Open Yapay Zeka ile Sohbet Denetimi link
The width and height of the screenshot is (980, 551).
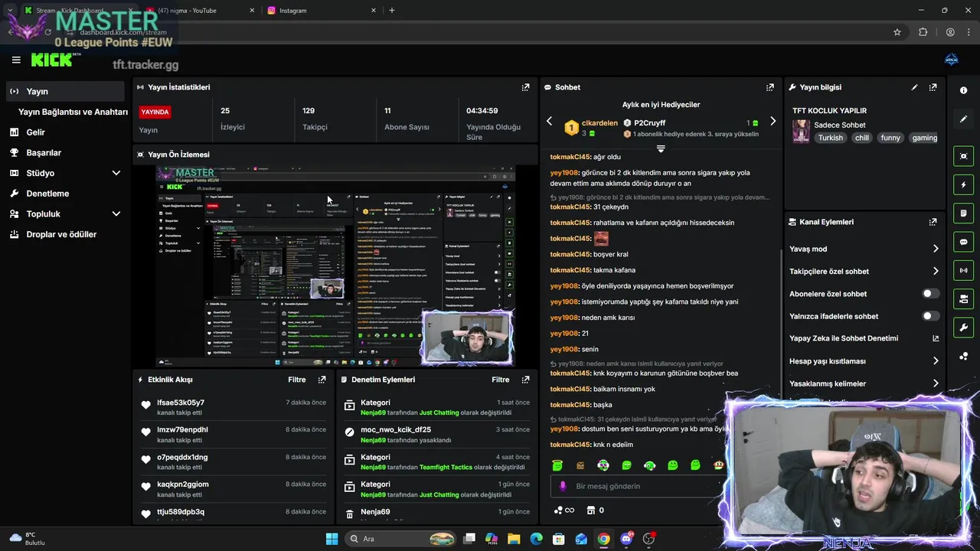[x=864, y=338]
